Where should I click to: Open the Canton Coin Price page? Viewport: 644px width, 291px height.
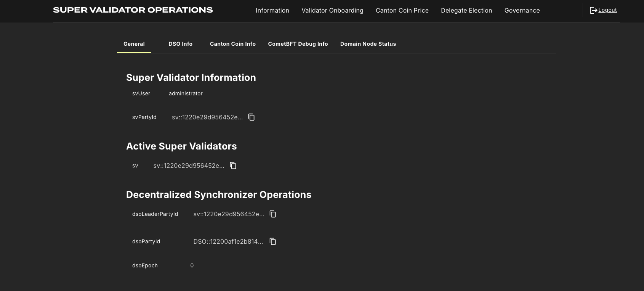pos(402,10)
